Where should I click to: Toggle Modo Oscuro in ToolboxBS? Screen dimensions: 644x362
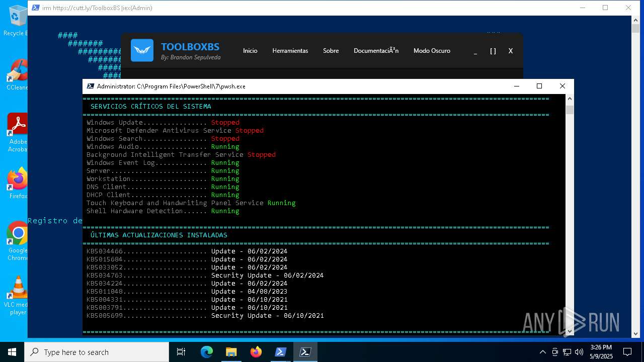tap(432, 51)
